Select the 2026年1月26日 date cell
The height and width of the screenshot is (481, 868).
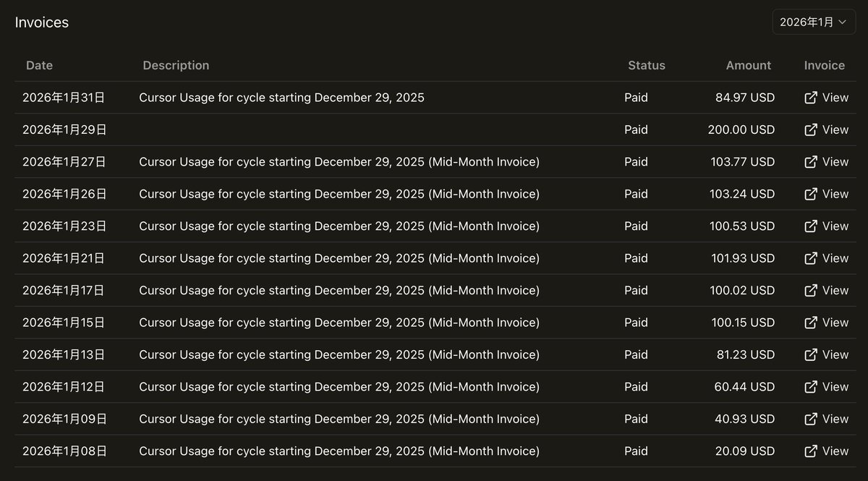(x=64, y=194)
